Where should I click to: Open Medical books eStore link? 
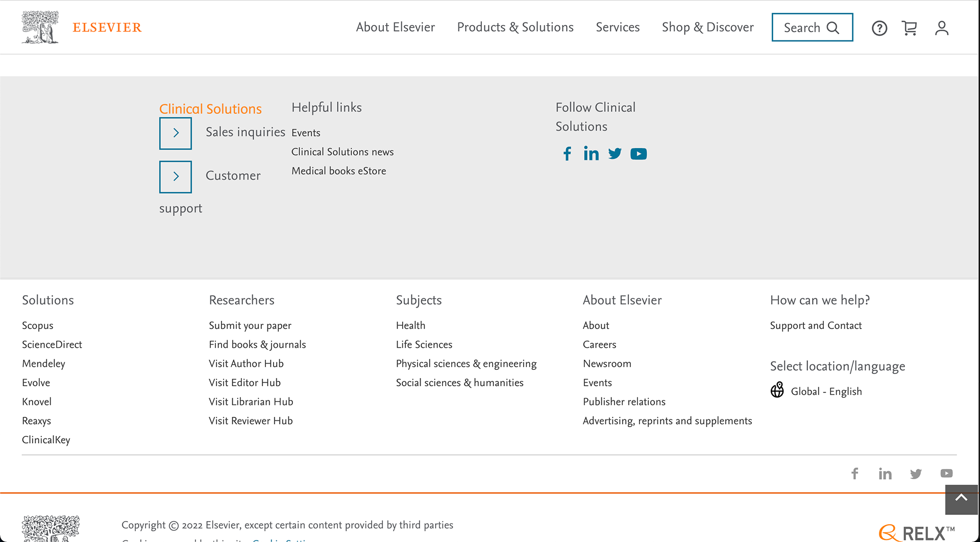point(338,171)
